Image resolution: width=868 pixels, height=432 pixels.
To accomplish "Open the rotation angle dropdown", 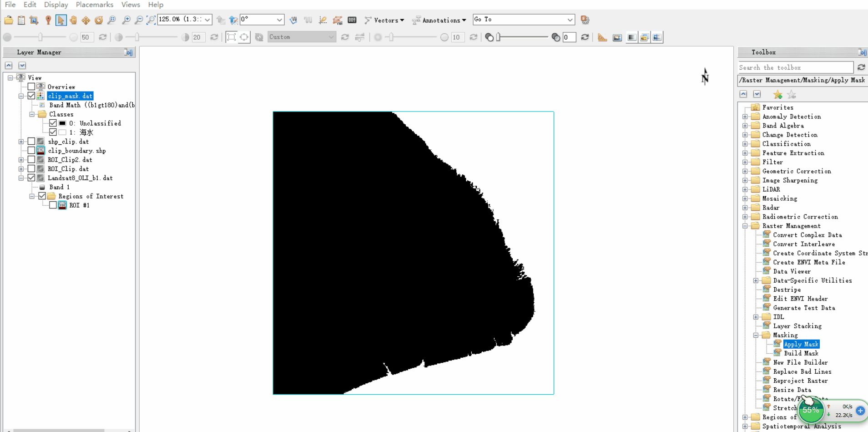I will tap(279, 20).
